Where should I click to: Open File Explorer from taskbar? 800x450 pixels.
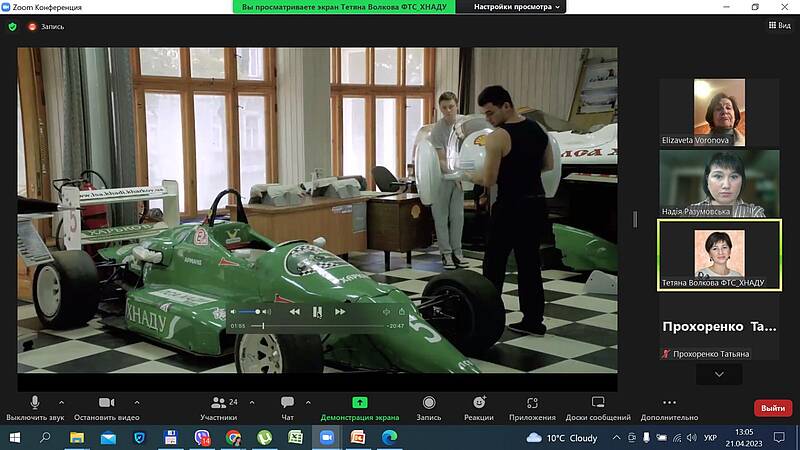pyautogui.click(x=77, y=438)
